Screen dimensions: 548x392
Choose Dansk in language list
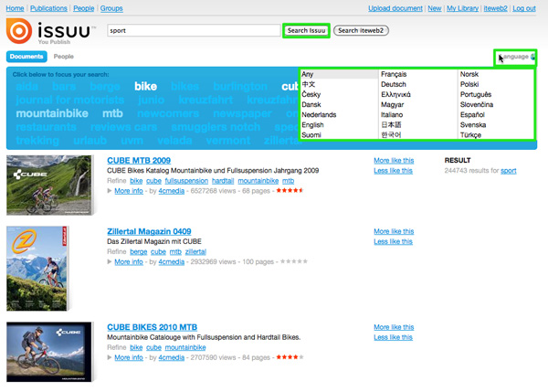click(311, 104)
